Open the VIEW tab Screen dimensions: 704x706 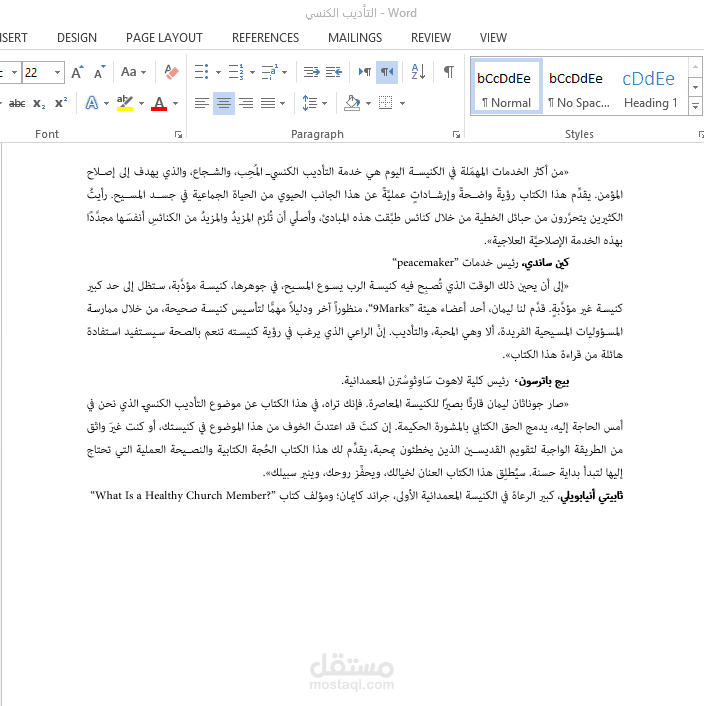click(x=493, y=38)
